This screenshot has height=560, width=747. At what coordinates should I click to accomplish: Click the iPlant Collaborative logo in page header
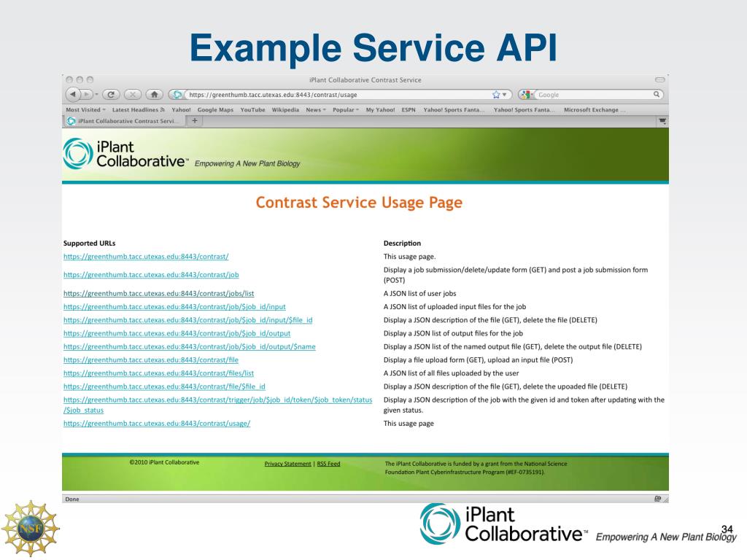tap(126, 154)
